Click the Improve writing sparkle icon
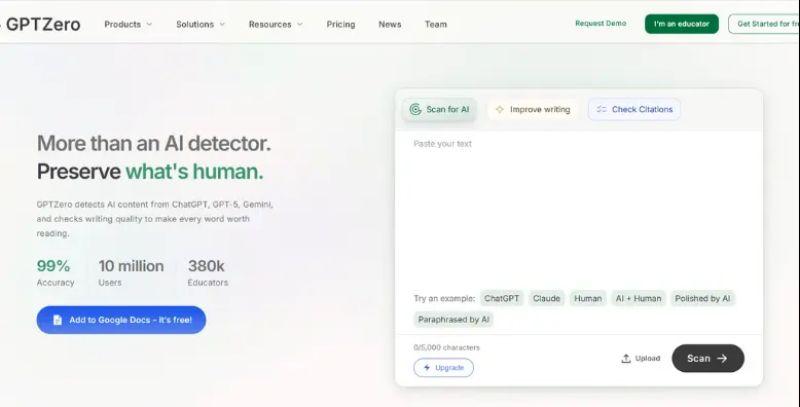 pyautogui.click(x=499, y=109)
